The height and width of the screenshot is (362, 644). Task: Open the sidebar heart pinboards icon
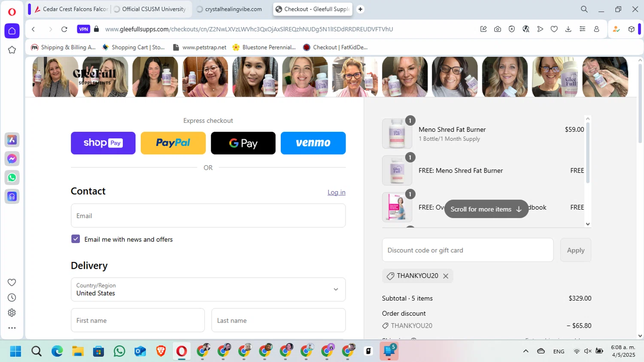click(x=12, y=282)
